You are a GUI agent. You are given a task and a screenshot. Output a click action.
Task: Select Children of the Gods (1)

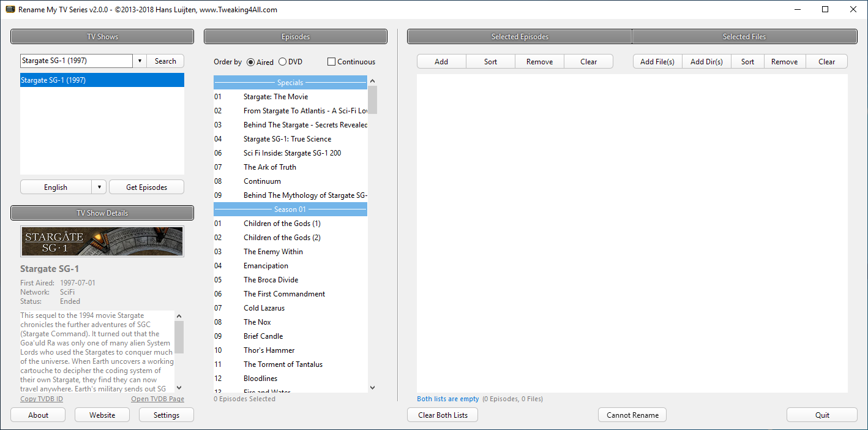click(290, 224)
